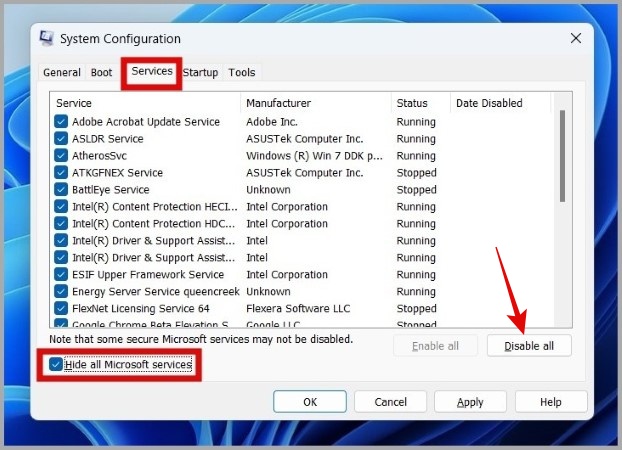The height and width of the screenshot is (450, 622).
Task: Select Energy Server Service queencreek name
Action: 156,292
